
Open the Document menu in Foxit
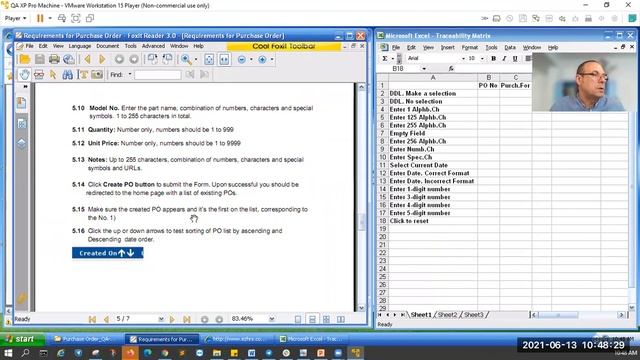click(x=107, y=46)
